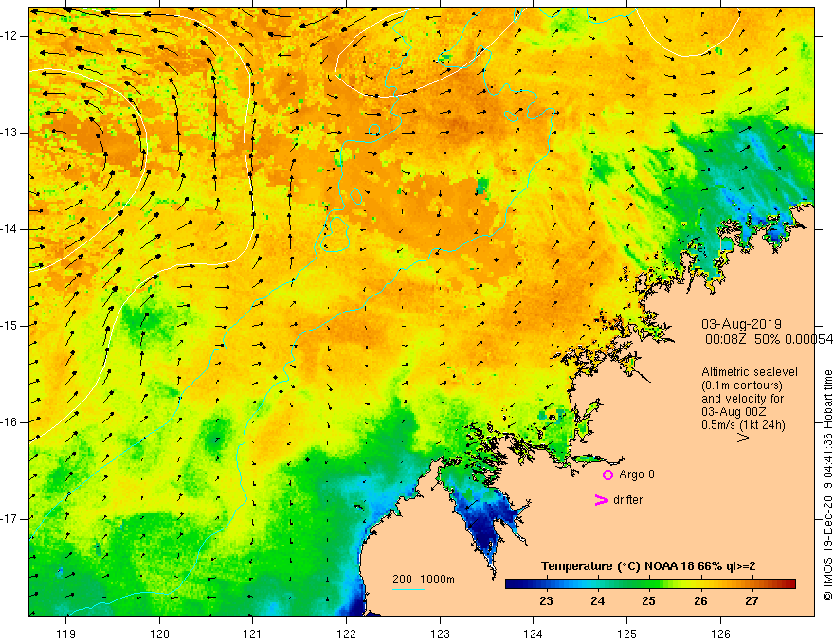Click the cyan 200 1000m isobath legend line
The width and height of the screenshot is (834, 644).
408,589
